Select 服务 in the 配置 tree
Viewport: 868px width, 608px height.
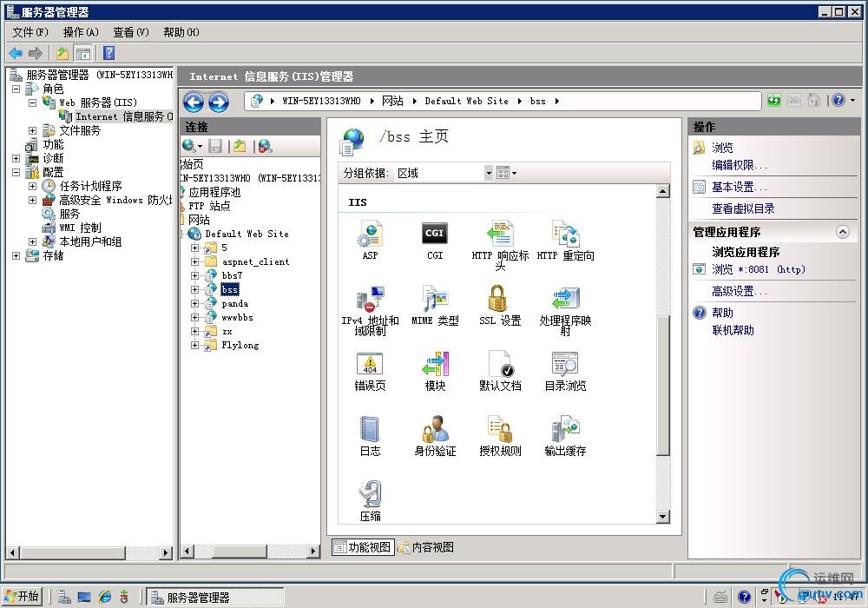coord(69,214)
